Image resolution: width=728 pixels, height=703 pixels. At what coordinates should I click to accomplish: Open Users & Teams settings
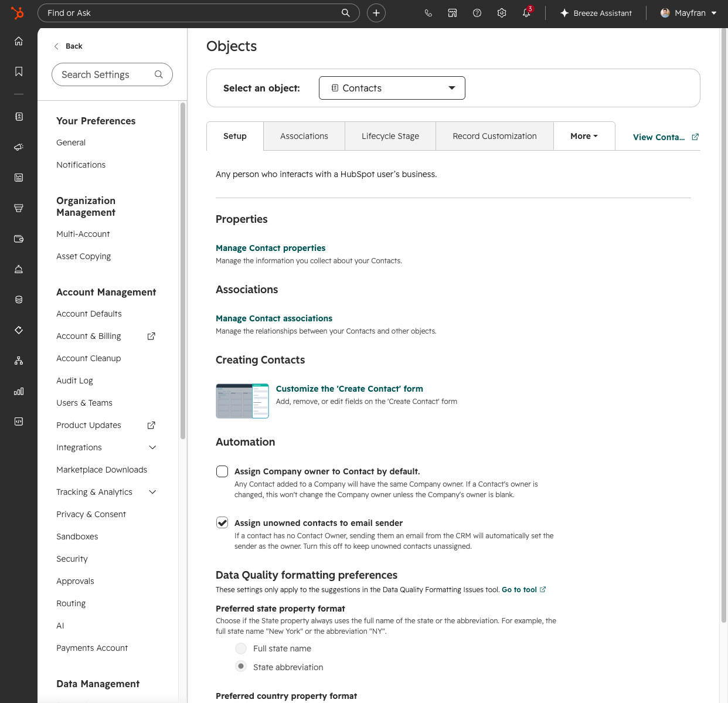(x=84, y=403)
